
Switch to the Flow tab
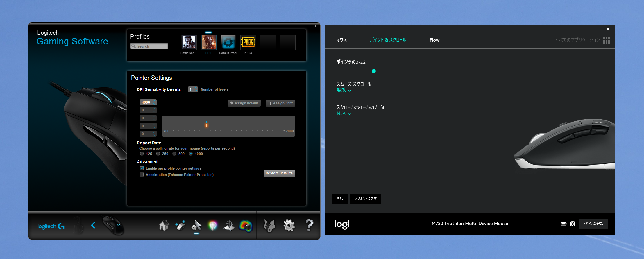434,40
